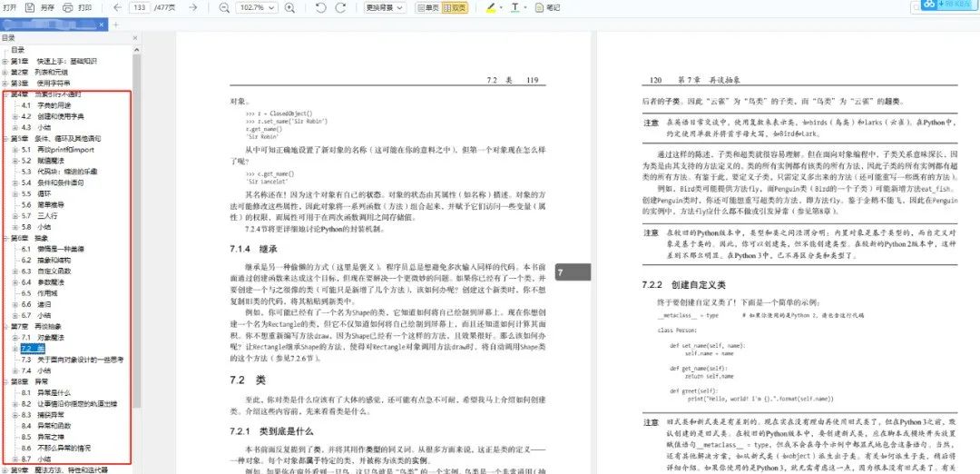This screenshot has height=474, width=980.
Task: Click the zoom out magnifier icon
Action: pos(224,7)
